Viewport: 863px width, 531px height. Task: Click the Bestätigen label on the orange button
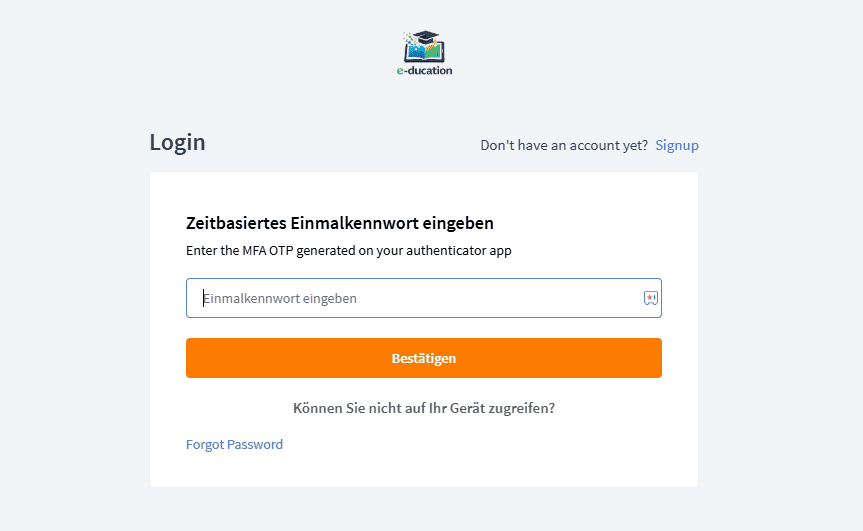click(x=424, y=358)
